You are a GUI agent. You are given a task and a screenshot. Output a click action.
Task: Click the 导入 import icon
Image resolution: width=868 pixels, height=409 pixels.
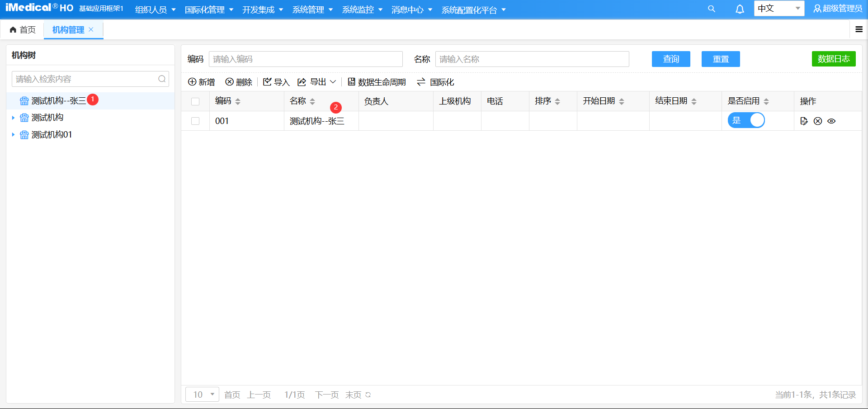(x=267, y=82)
